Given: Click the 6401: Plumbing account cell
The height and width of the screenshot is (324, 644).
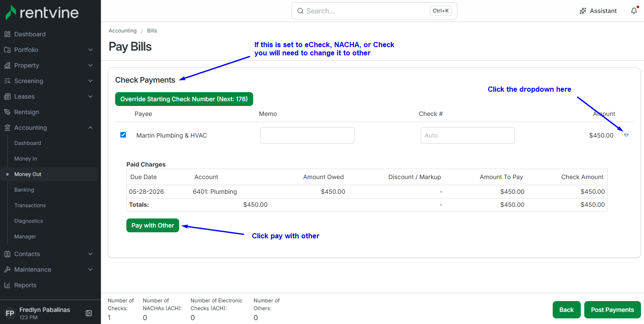Looking at the screenshot, I should [x=215, y=192].
